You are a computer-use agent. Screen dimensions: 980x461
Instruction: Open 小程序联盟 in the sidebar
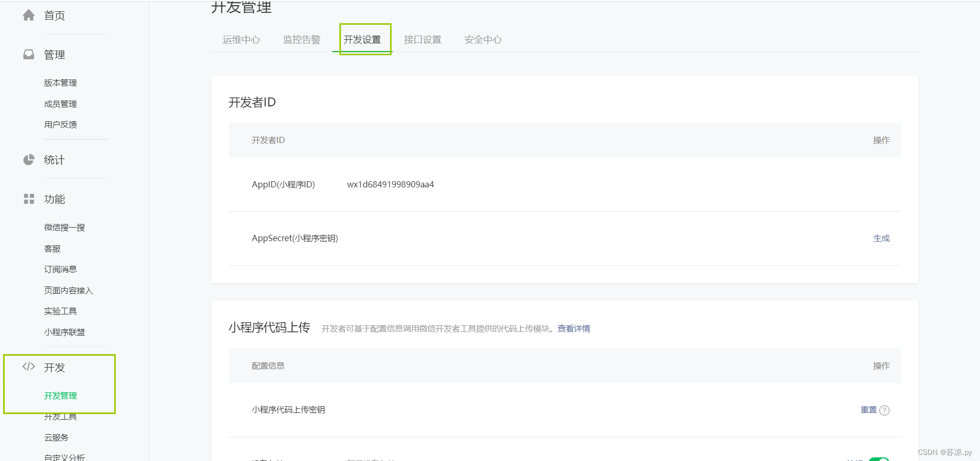click(x=65, y=332)
